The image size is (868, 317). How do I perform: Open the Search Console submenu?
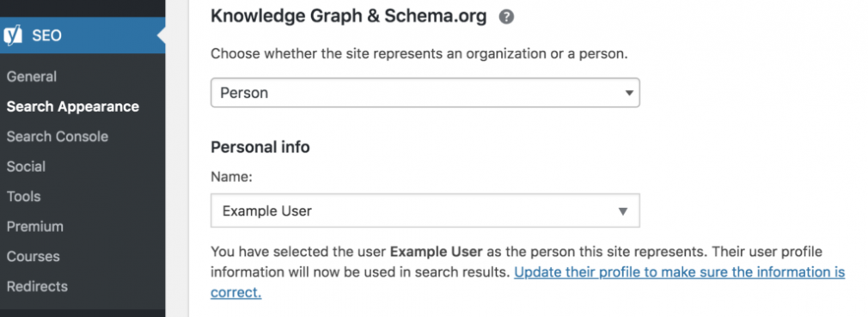(57, 136)
